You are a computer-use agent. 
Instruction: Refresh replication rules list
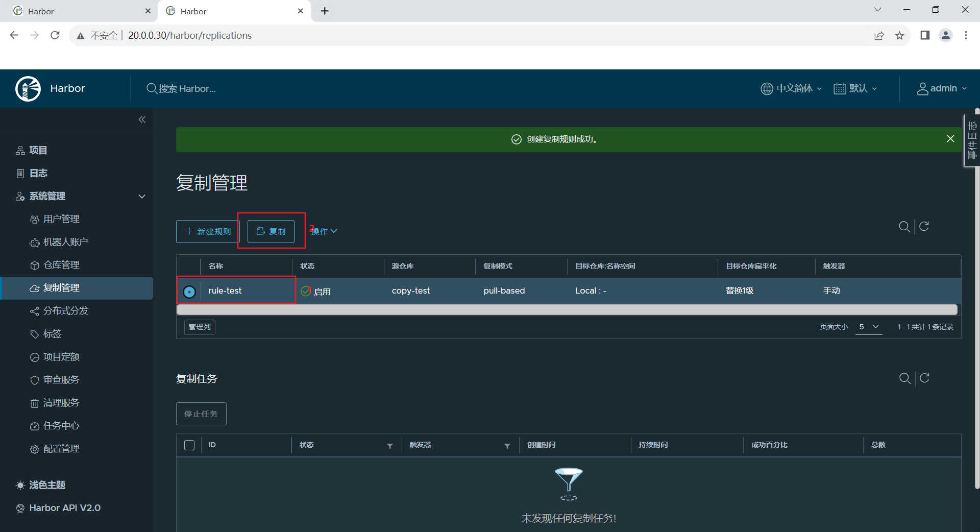tap(924, 226)
